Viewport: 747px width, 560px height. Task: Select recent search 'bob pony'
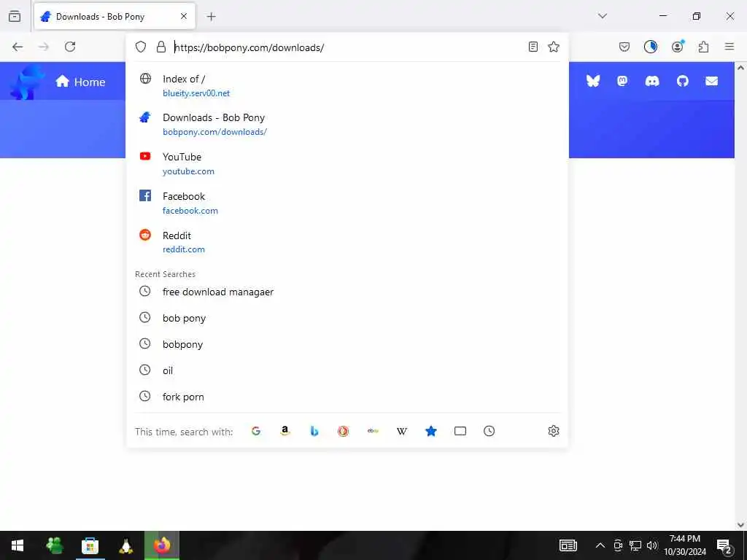[348, 318]
